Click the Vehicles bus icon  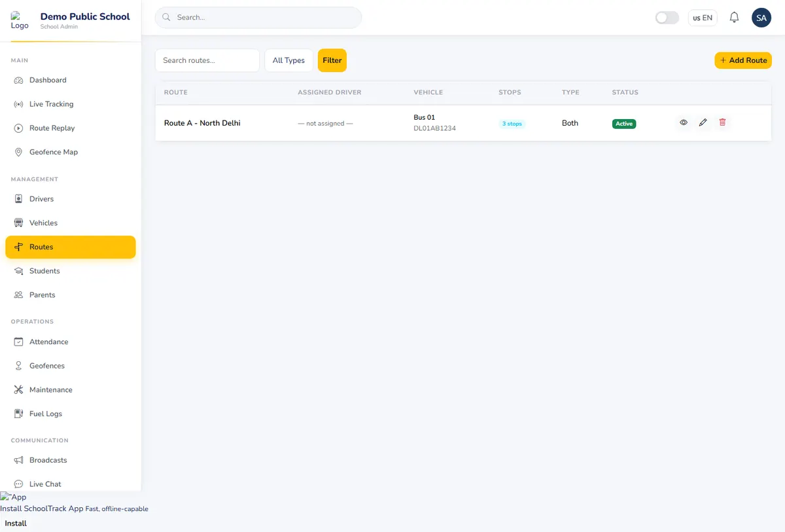[x=18, y=223]
